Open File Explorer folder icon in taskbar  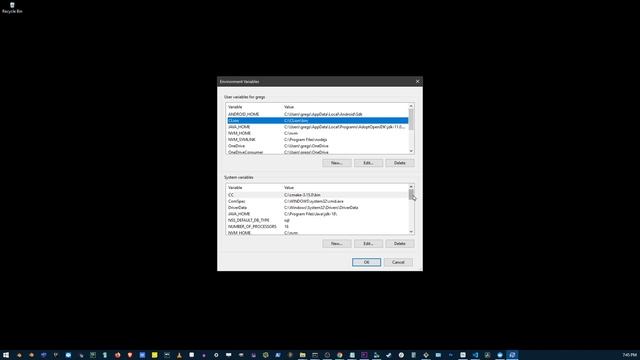coord(302,355)
